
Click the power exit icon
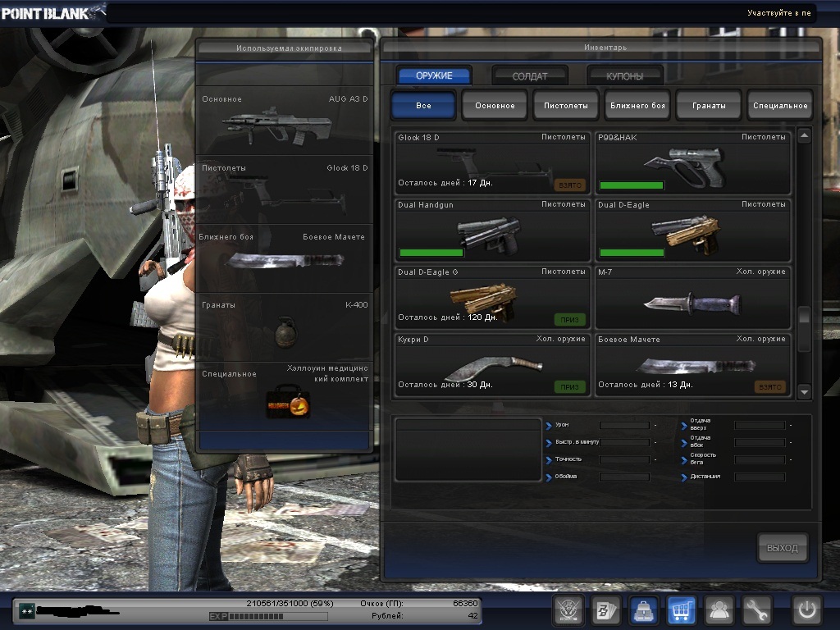[806, 609]
